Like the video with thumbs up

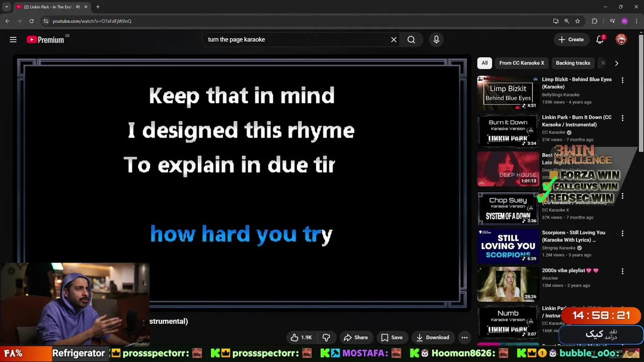tap(301, 337)
